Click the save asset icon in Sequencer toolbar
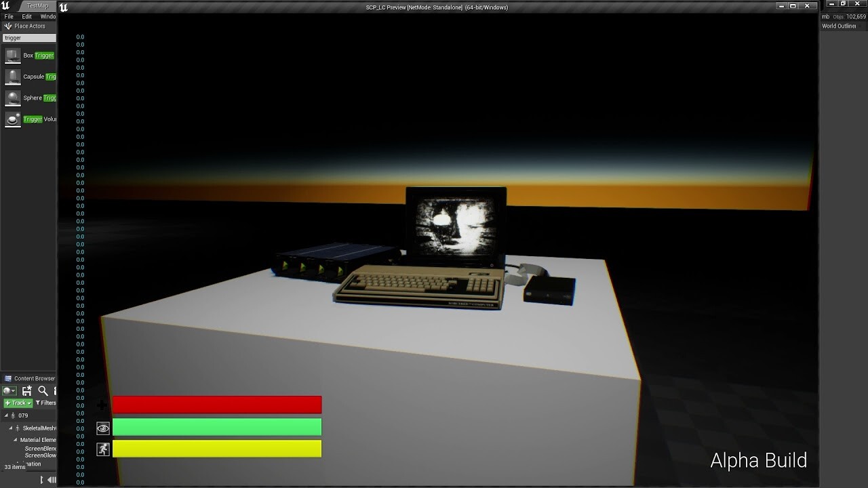This screenshot has height=488, width=868. (26, 390)
